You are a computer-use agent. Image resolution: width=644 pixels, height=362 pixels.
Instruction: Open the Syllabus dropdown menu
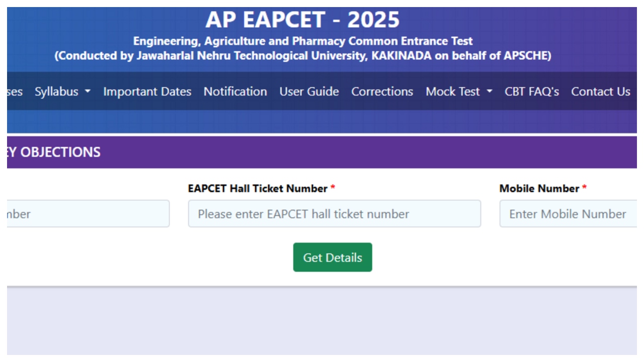(57, 92)
